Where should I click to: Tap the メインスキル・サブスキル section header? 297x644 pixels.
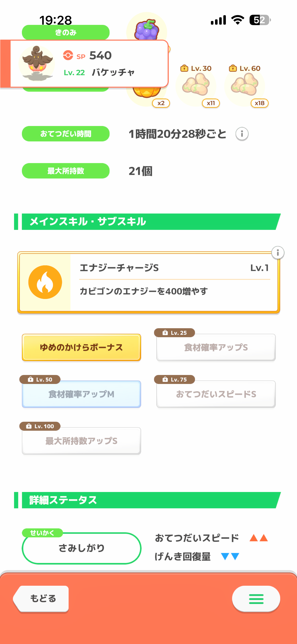(148, 222)
